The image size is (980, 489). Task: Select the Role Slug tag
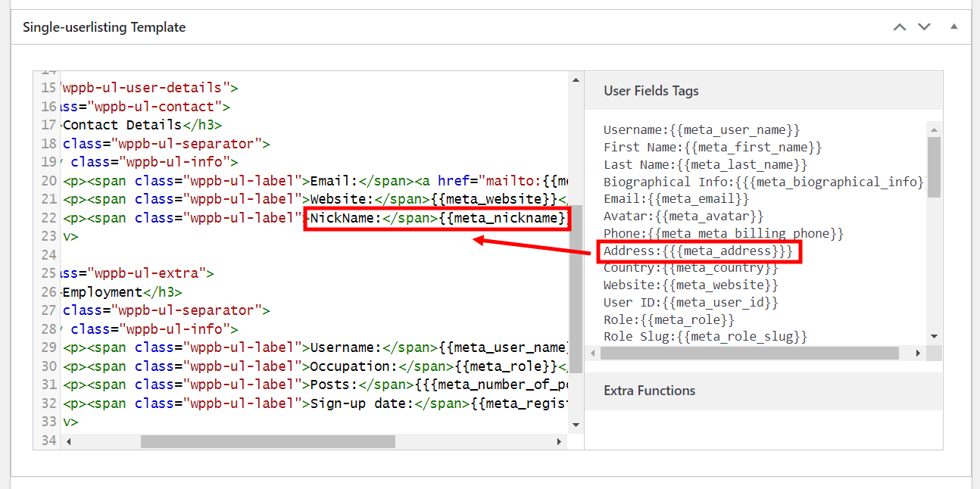click(x=705, y=336)
